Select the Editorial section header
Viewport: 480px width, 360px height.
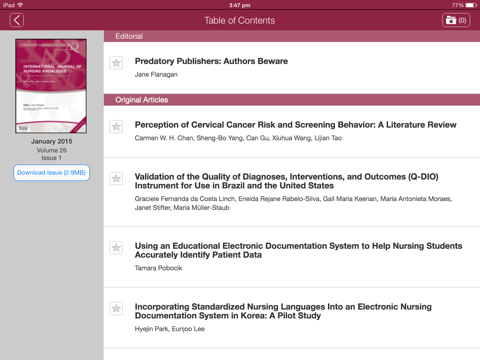click(292, 36)
